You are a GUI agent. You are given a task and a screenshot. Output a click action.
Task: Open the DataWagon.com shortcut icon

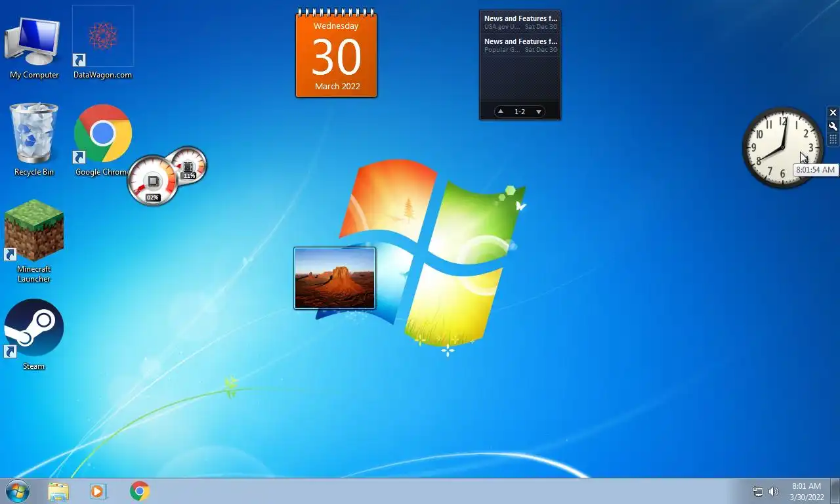(x=103, y=43)
